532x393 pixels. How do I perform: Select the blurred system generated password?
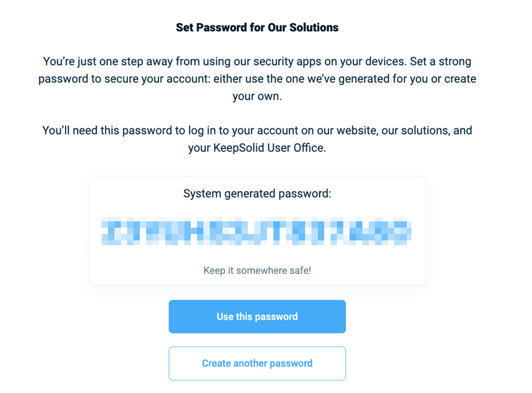click(256, 231)
